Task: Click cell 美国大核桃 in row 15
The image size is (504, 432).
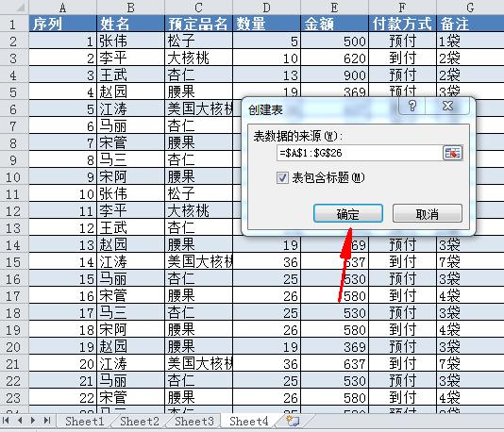Action: tap(198, 261)
